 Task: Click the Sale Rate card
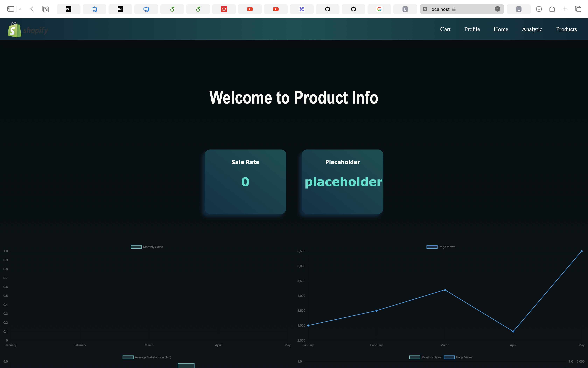pyautogui.click(x=245, y=182)
